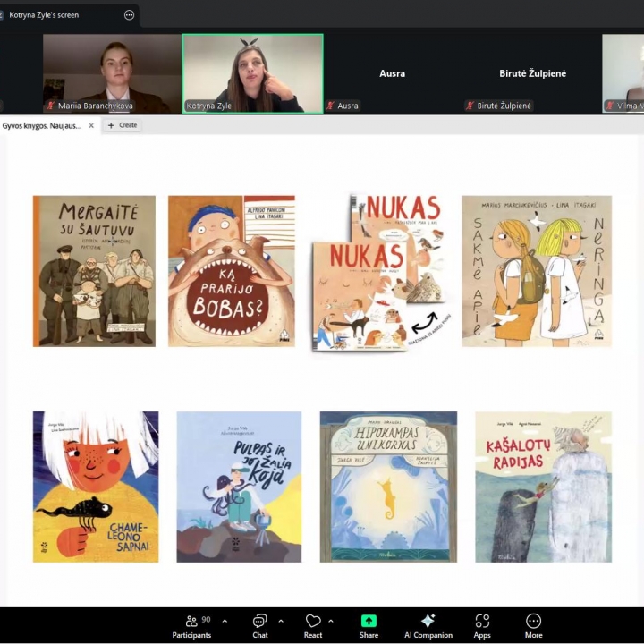This screenshot has width=644, height=644.
Task: Select the Gyvos knygos browser tab
Action: 42,125
